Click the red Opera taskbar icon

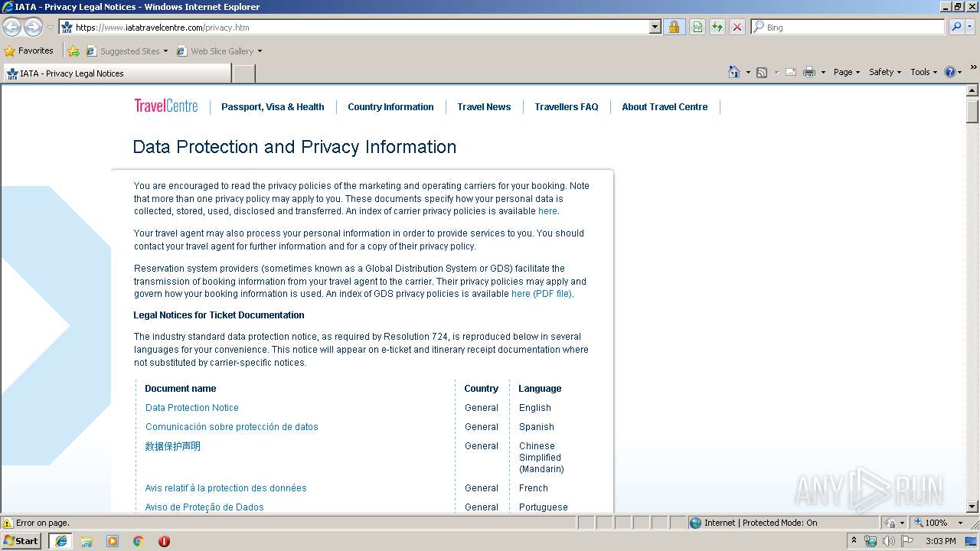[164, 540]
